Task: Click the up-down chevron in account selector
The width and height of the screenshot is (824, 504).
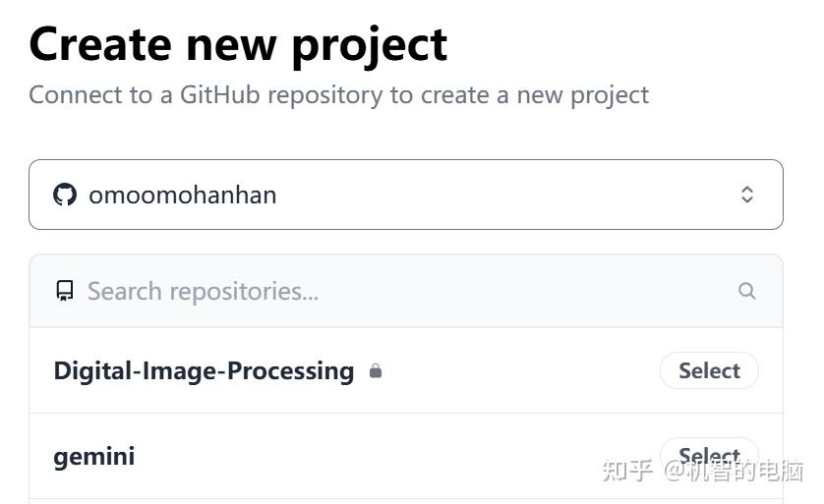Action: tap(747, 195)
